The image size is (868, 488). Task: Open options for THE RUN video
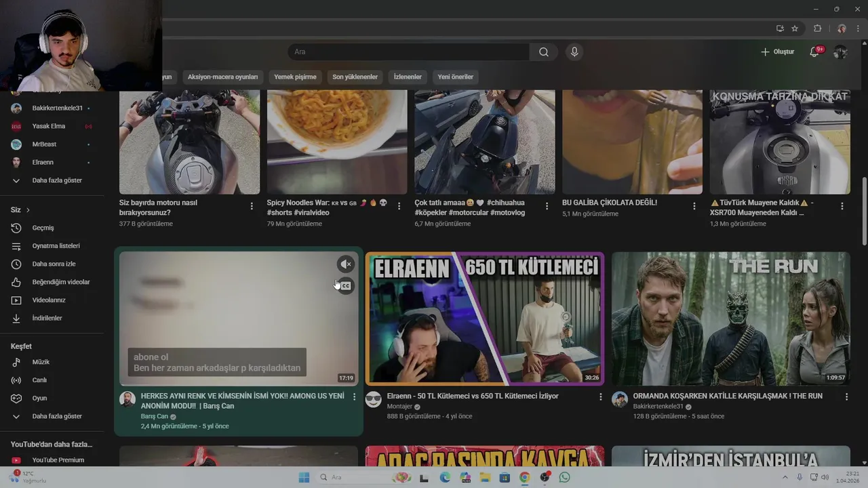[846, 396]
